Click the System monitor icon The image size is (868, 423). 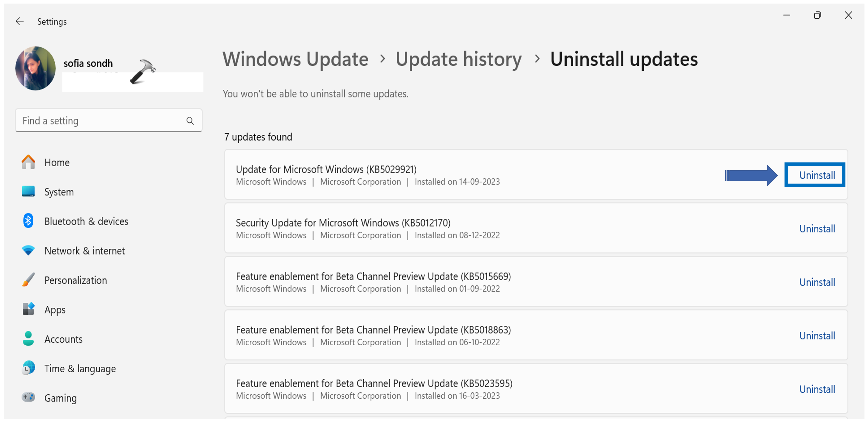tap(28, 191)
